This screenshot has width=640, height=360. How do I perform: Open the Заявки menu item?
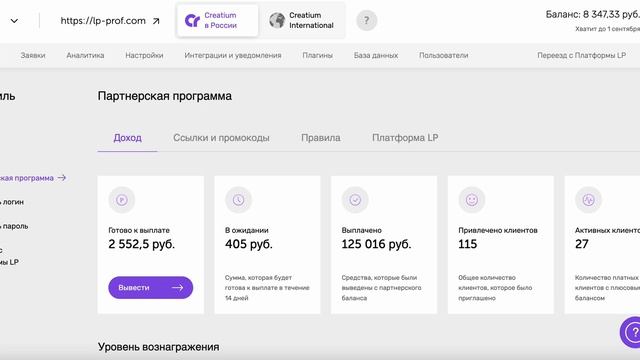(33, 56)
